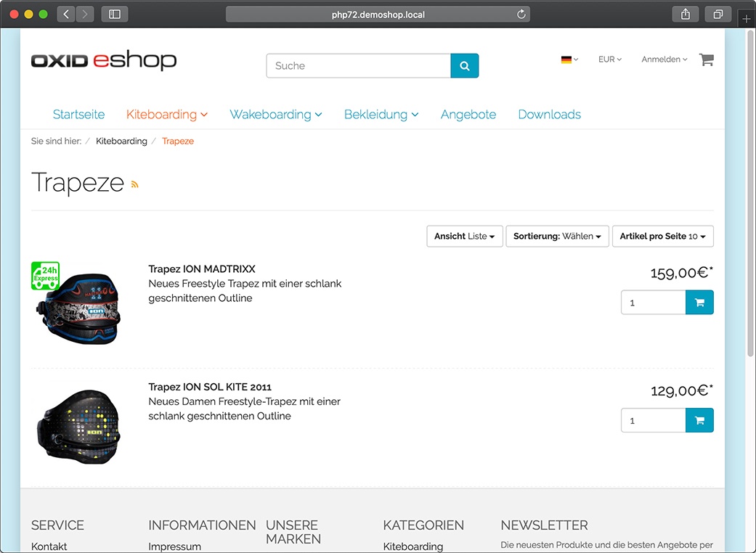Reload the page in Safari
The height and width of the screenshot is (553, 756).
pos(521,15)
